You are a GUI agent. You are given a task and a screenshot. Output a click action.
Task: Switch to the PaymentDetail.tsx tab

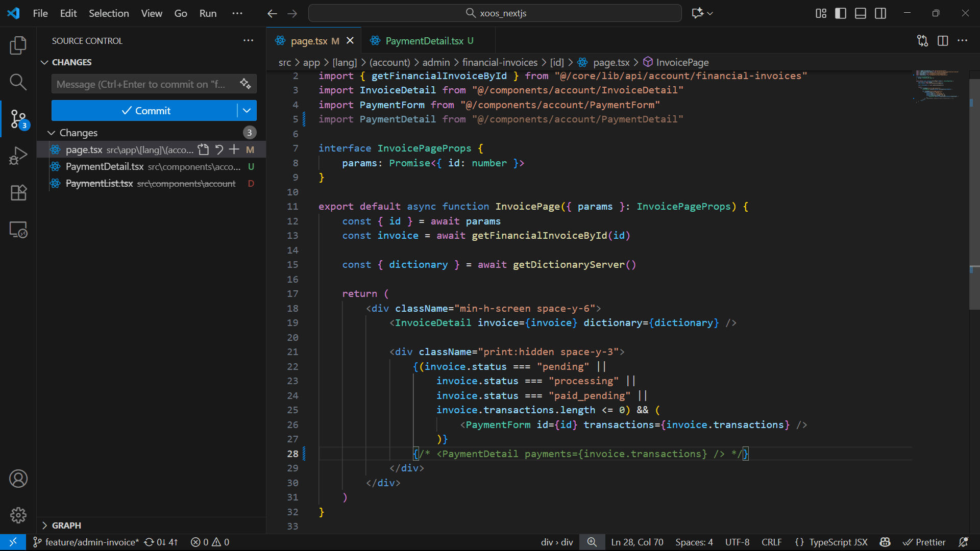[x=424, y=41]
